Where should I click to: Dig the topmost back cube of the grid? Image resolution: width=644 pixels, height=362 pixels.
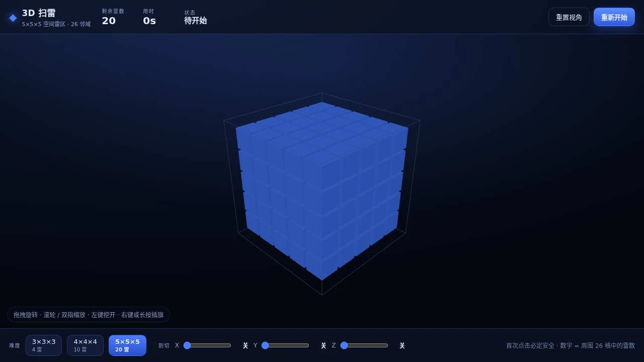pos(322,107)
